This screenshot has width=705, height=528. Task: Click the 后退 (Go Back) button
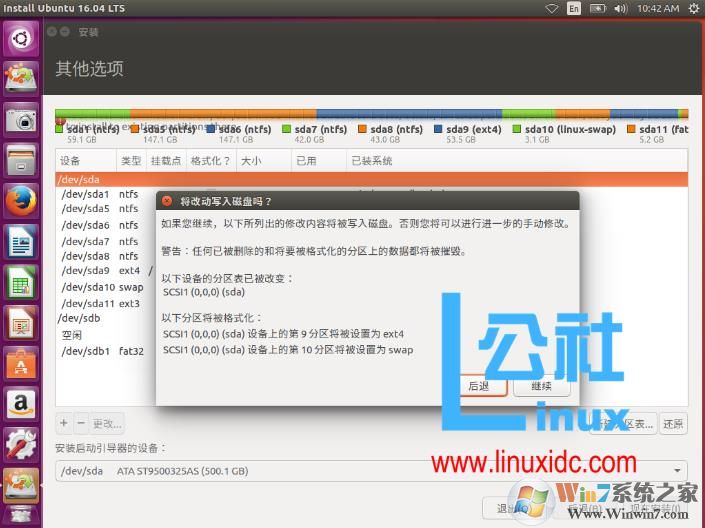coord(484,386)
